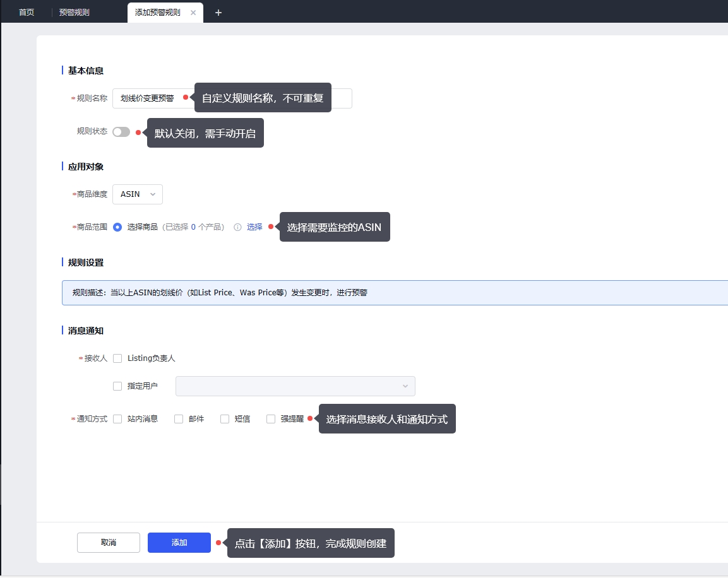Switch to the 首页 tab
This screenshot has height=578, width=728.
[x=27, y=13]
